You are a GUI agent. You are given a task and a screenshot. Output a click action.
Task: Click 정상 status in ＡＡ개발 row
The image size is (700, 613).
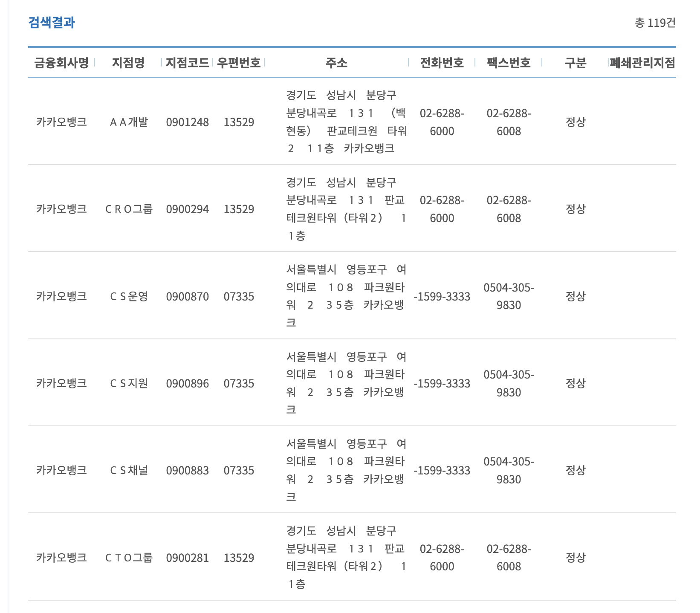click(576, 122)
